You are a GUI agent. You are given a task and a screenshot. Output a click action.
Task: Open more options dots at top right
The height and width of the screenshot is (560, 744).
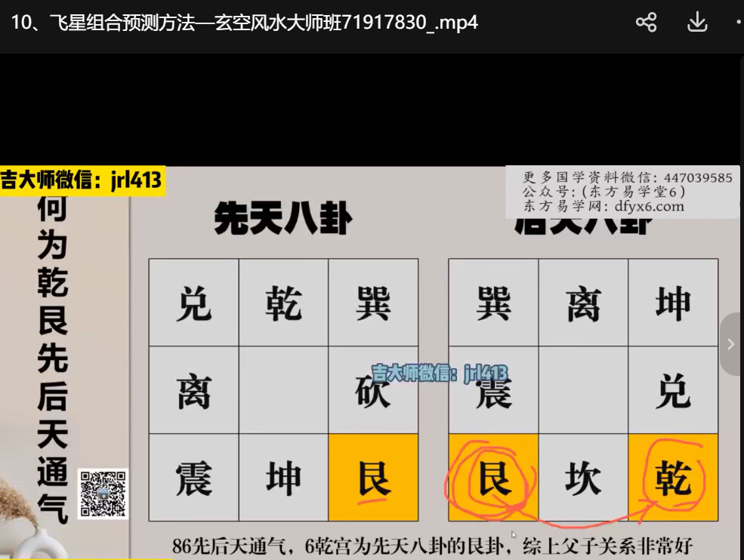pos(738,23)
